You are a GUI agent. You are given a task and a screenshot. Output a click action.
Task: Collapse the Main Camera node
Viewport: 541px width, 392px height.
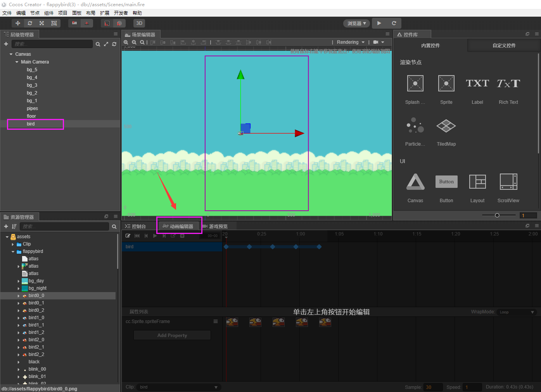[17, 62]
